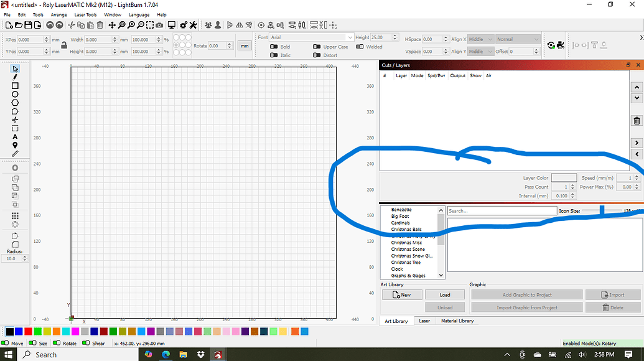The height and width of the screenshot is (361, 644).
Task: Toggle the Bold text switch
Action: (x=274, y=47)
